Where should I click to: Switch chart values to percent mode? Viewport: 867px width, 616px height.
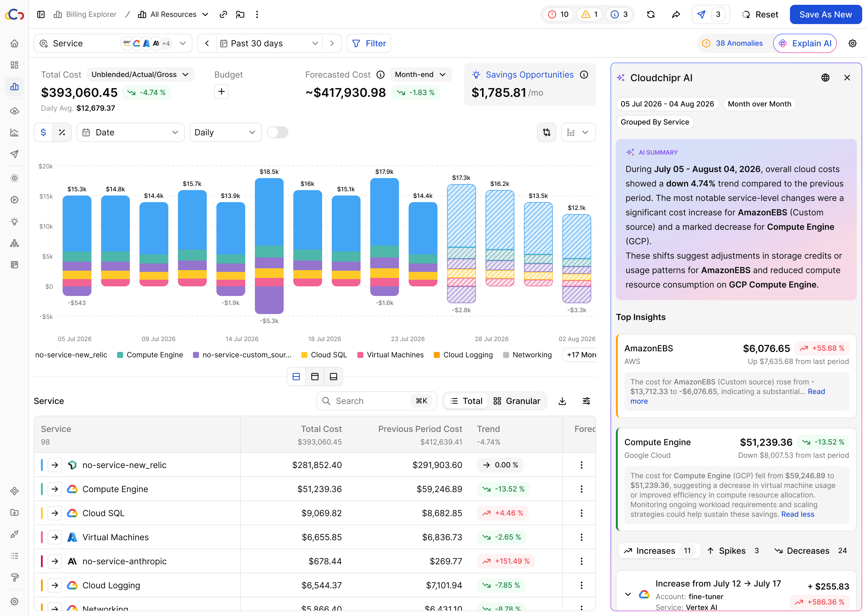tap(62, 132)
